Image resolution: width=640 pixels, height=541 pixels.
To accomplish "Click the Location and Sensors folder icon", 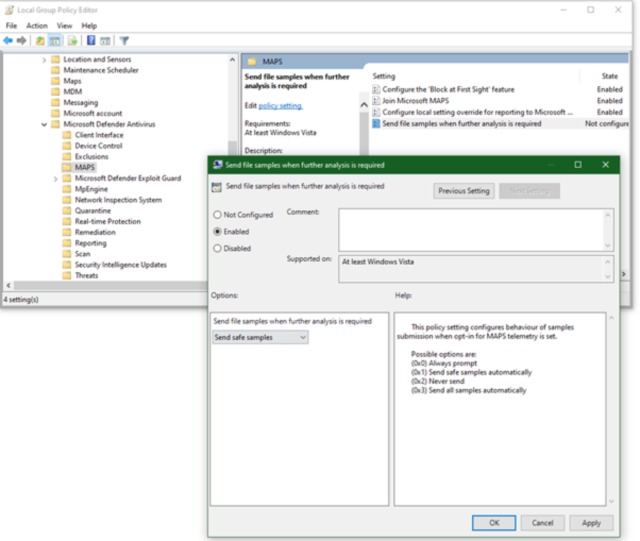I will 55,59.
